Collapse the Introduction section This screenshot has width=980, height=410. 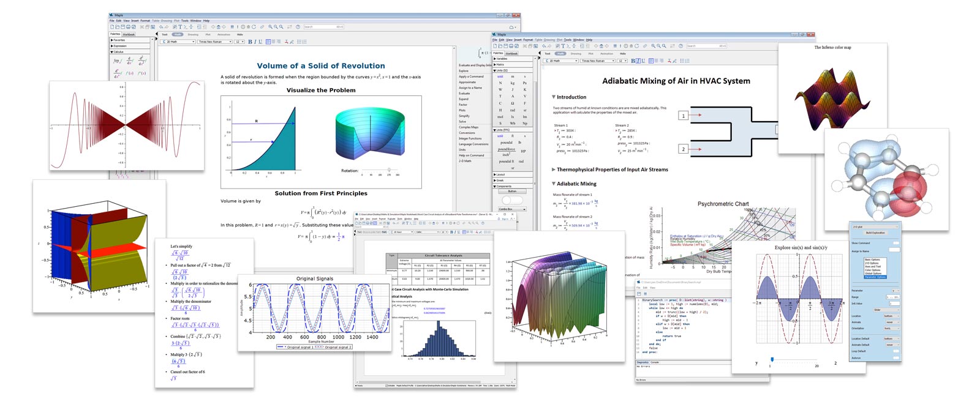[554, 97]
